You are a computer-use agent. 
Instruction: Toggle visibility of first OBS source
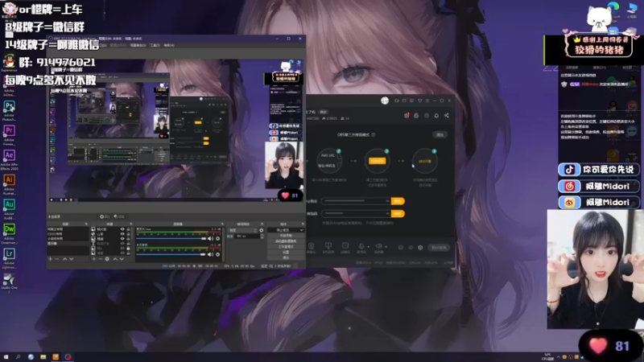point(122,229)
